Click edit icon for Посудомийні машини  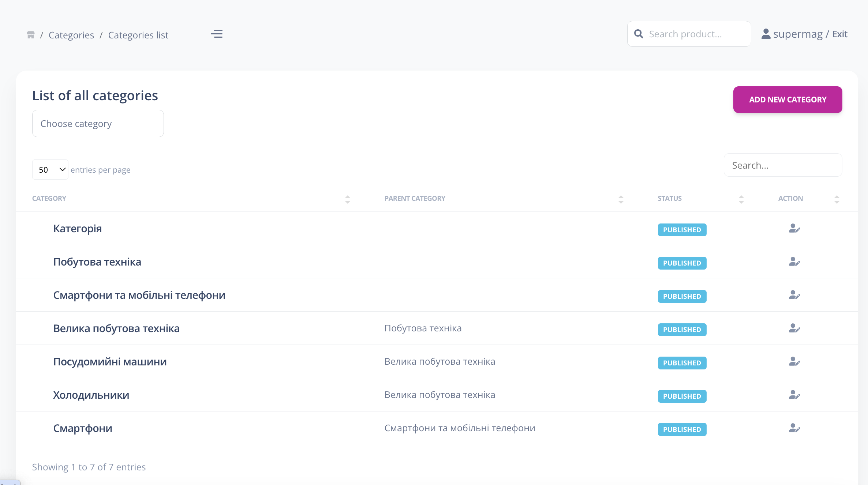[x=794, y=362]
